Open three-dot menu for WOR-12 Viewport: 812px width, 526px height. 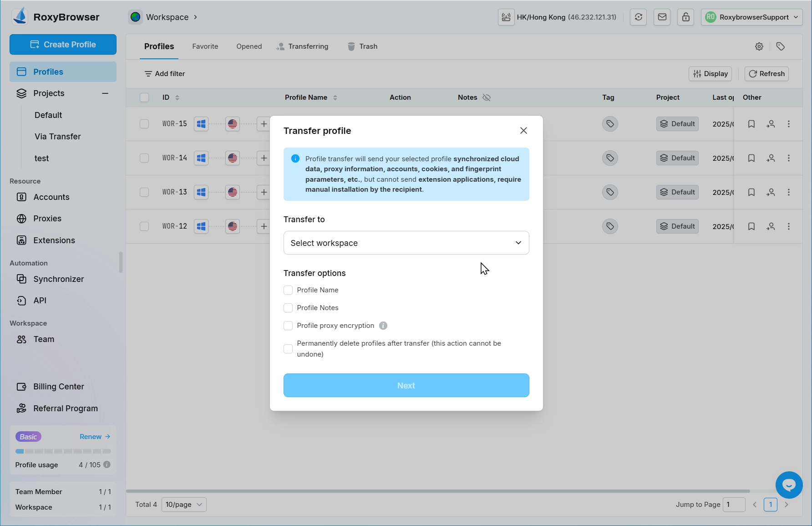coord(789,226)
